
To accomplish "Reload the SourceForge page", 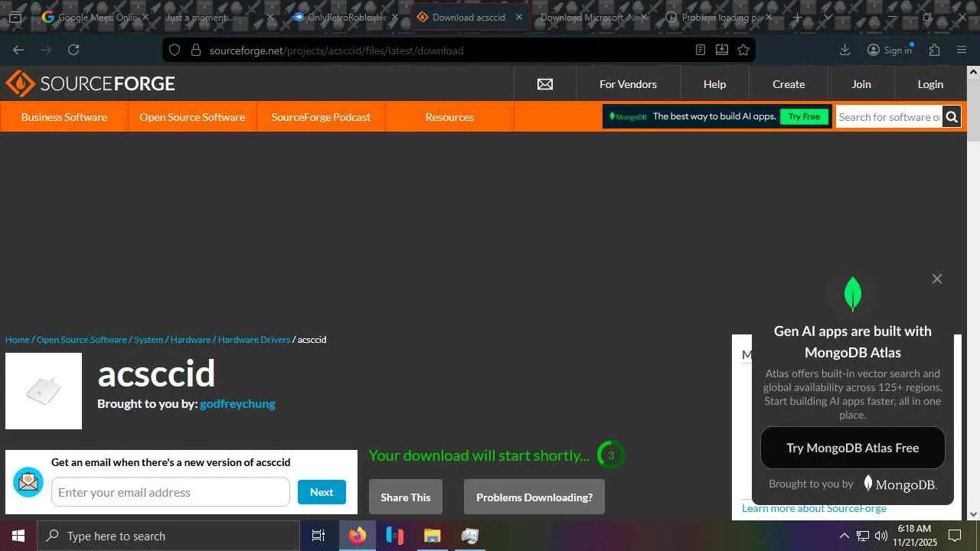I will [x=73, y=50].
